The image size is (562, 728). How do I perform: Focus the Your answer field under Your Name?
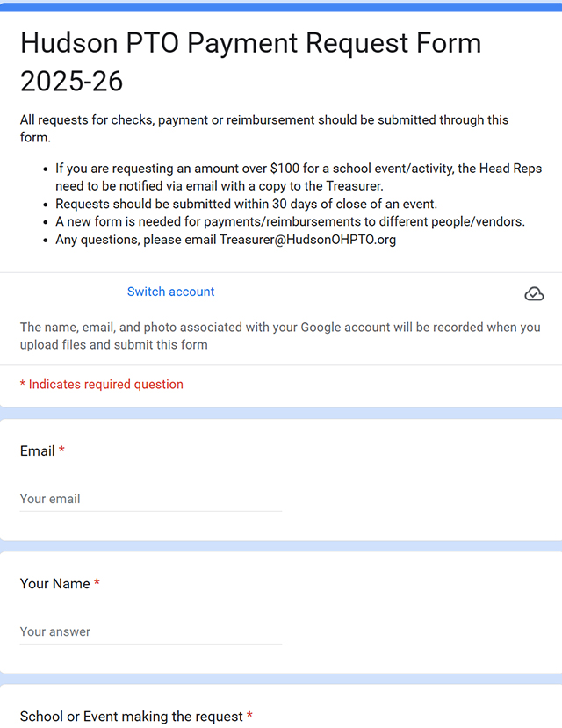click(x=150, y=631)
